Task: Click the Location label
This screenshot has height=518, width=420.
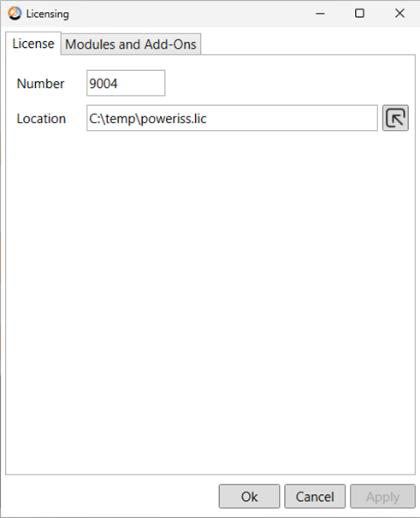Action: [41, 119]
